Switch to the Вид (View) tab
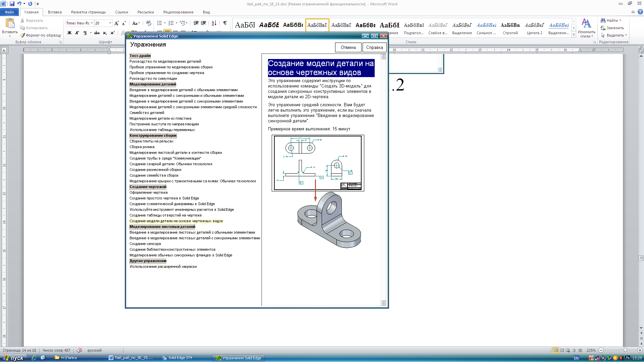Screen dimensions: 644x362 click(206, 12)
